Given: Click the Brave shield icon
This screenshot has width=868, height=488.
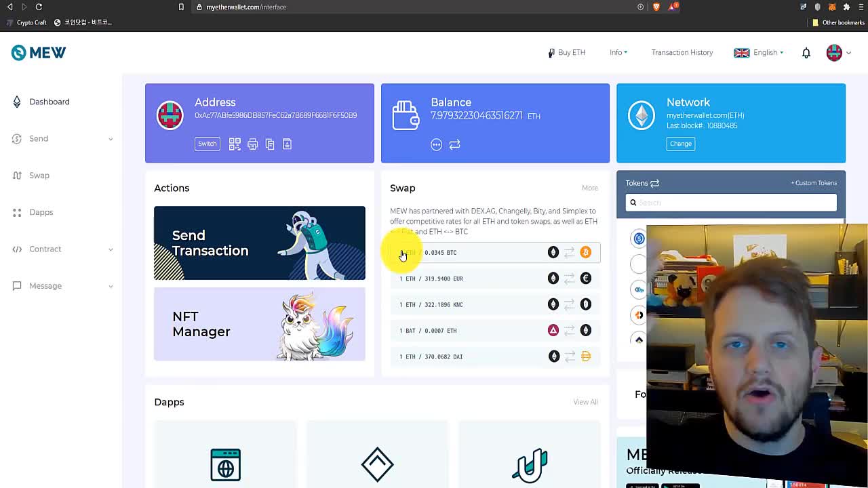Looking at the screenshot, I should [x=656, y=7].
